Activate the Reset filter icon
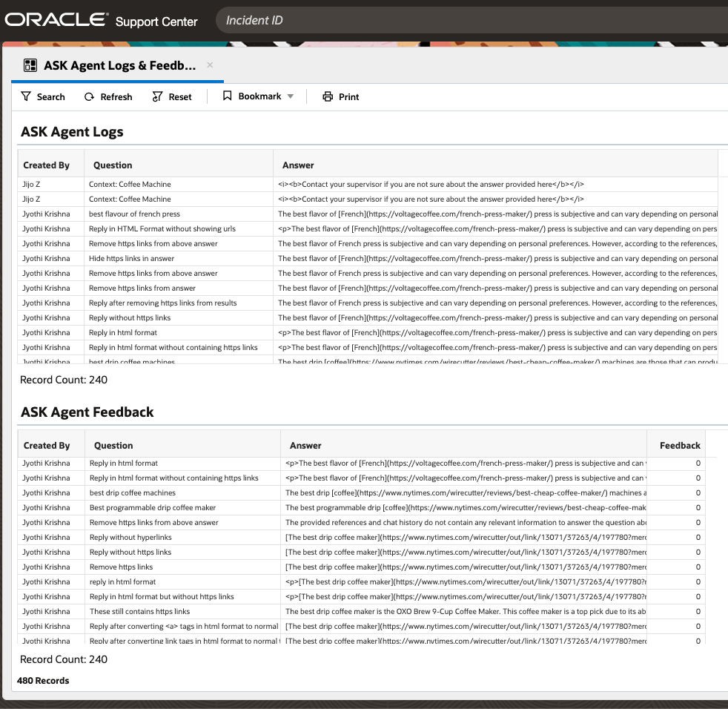The width and height of the screenshot is (728, 709). click(x=156, y=96)
